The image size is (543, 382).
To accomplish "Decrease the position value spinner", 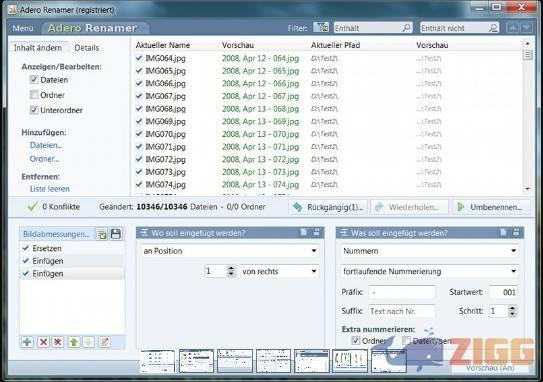I will (231, 274).
